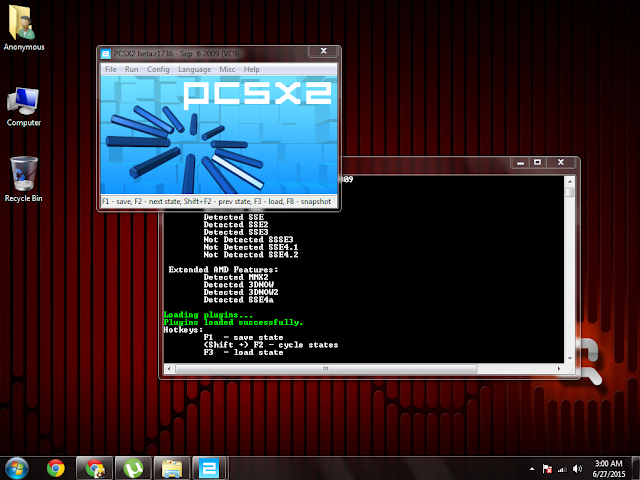The height and width of the screenshot is (480, 640).
Task: Click 'Detected SSE4a' console line
Action: click(238, 300)
